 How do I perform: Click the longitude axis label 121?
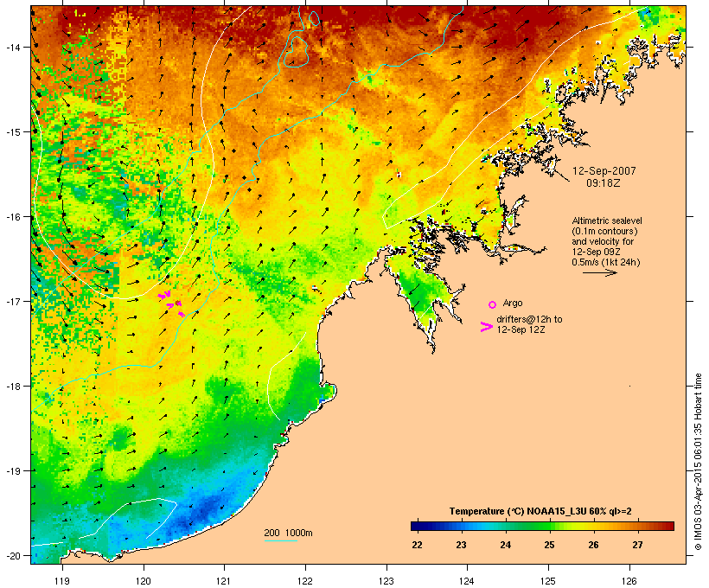(224, 581)
